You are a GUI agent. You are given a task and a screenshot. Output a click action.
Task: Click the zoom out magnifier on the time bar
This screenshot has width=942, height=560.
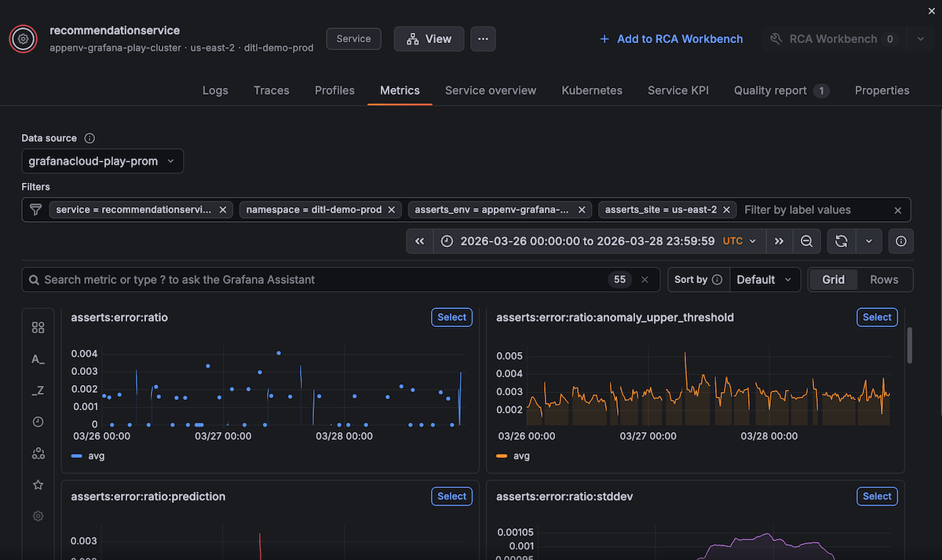point(806,241)
